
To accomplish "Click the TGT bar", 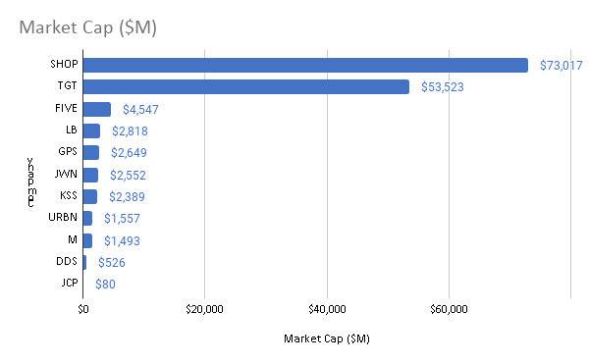I will [246, 86].
